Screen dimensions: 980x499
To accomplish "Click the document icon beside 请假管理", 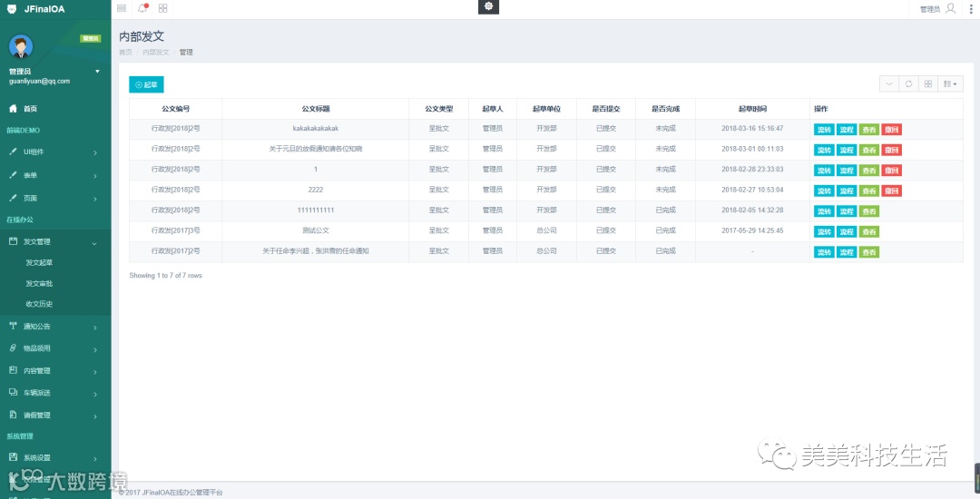I will pyautogui.click(x=13, y=415).
